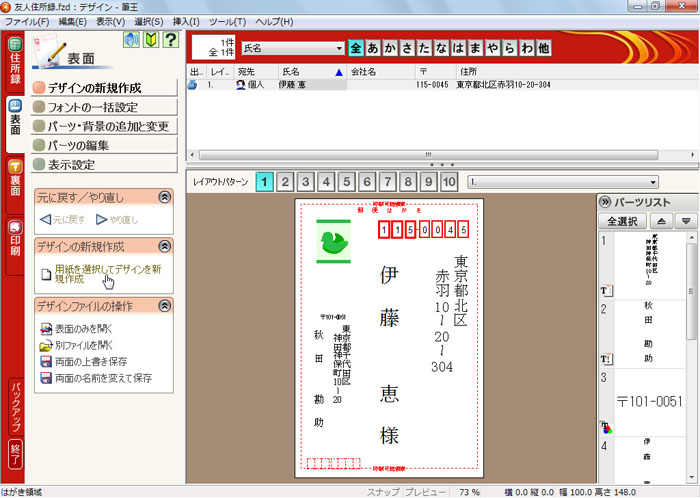Filter addresses by あ row

point(374,48)
